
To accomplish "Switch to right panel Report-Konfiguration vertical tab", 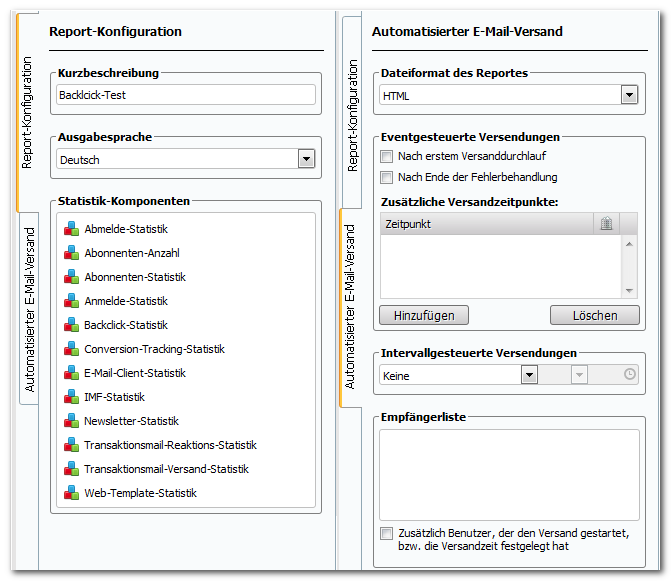I will pyautogui.click(x=352, y=115).
